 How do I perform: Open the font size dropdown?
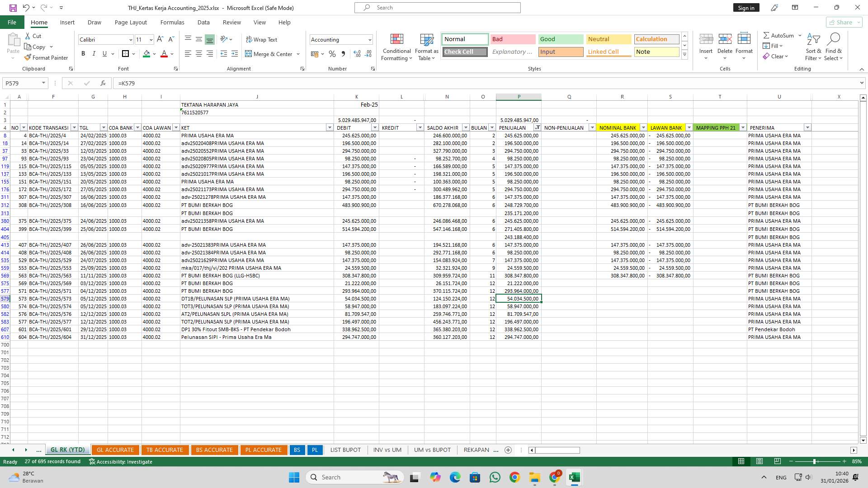tap(151, 40)
